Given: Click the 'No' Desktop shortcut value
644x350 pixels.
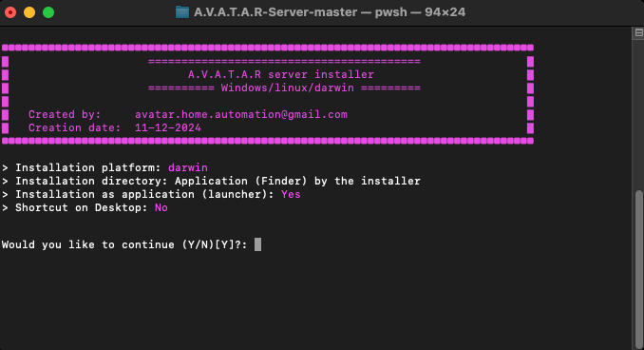Looking at the screenshot, I should pos(161,207).
